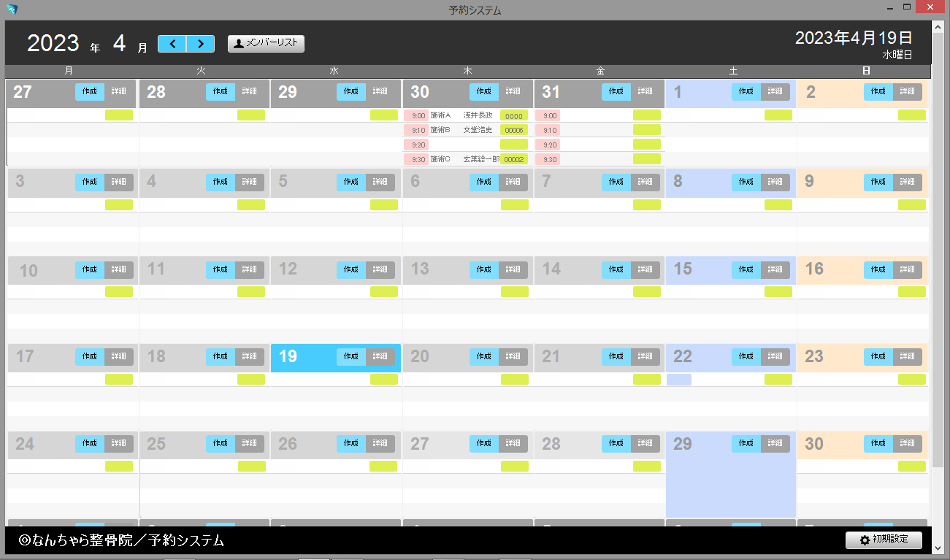Select the 9:00 time slot on March 31

[x=548, y=115]
